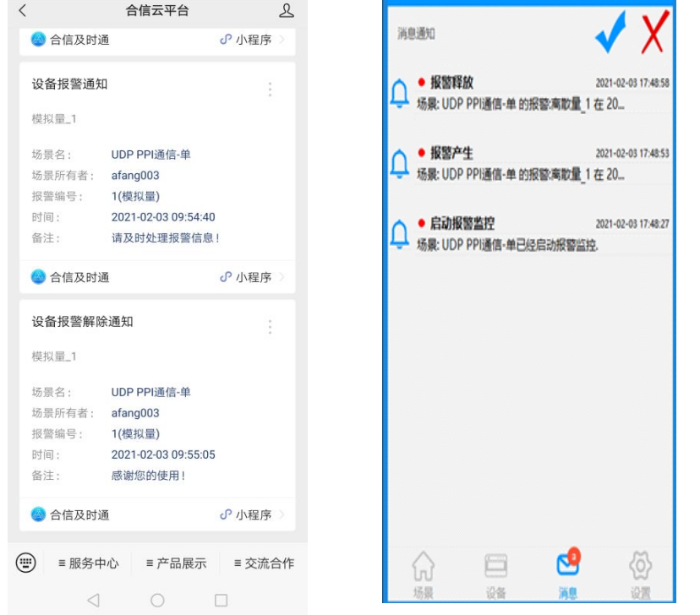Screen dimensions: 700x615
Task: Tap the Android home circle button
Action: tap(157, 600)
